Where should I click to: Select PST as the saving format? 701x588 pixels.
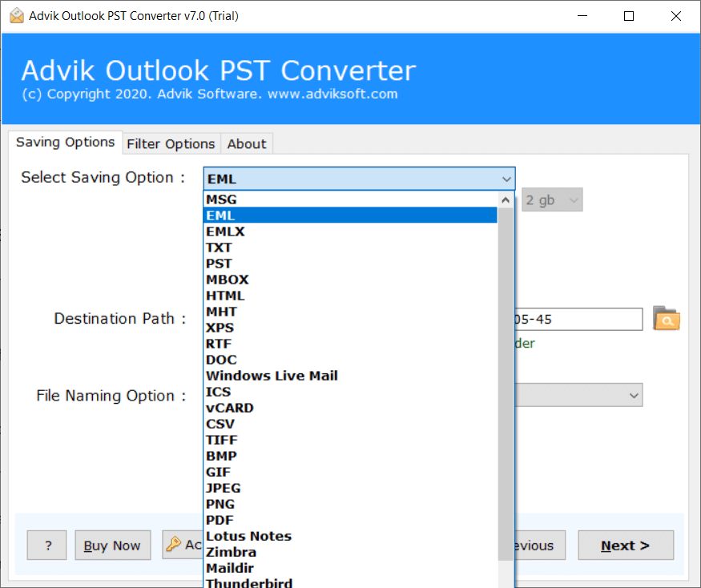(351, 264)
